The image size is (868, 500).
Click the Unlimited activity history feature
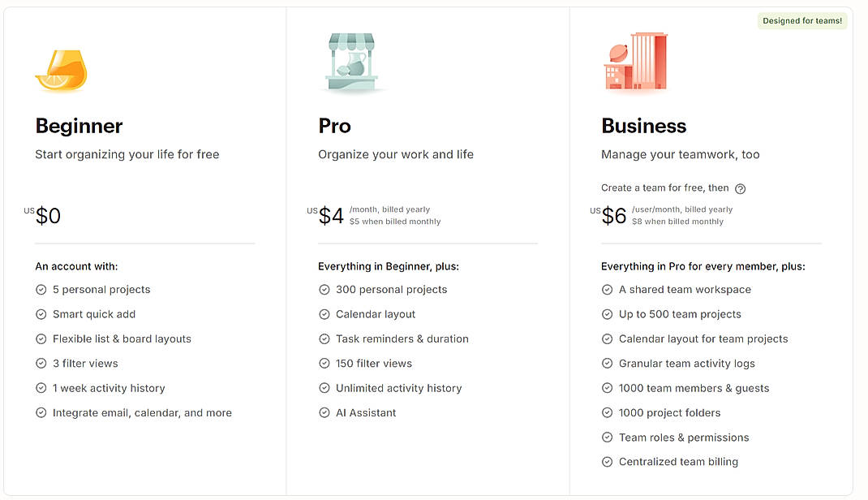(398, 388)
